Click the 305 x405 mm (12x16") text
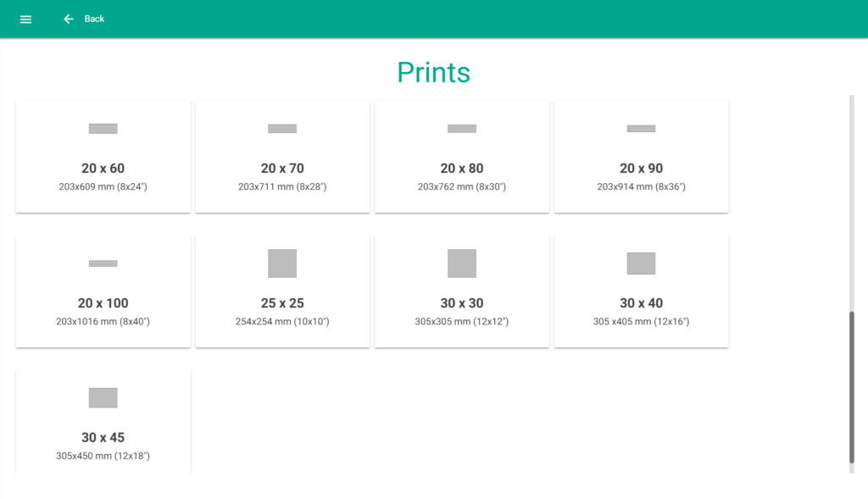Screen dimensions: 868x499 (641, 321)
